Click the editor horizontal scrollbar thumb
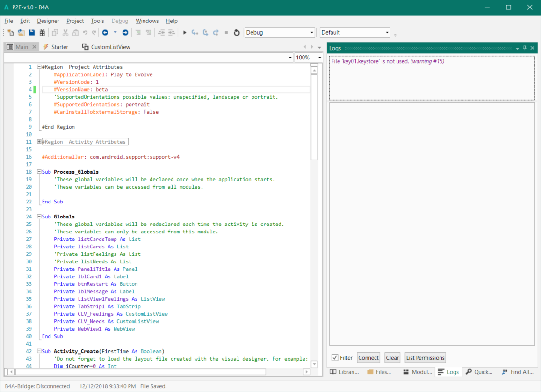Viewport: 541px width, 392px height. (x=140, y=372)
